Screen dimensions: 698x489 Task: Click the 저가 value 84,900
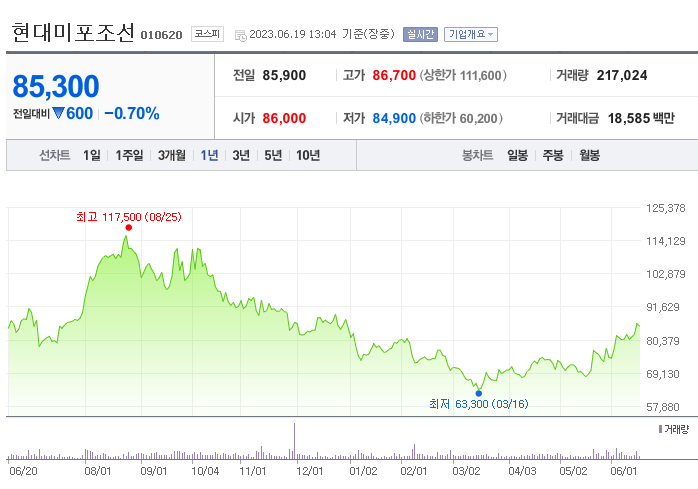click(x=394, y=118)
